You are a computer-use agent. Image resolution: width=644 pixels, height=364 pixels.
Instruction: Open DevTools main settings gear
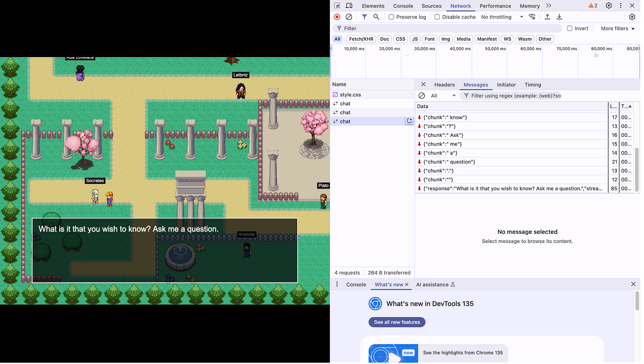pyautogui.click(x=609, y=6)
